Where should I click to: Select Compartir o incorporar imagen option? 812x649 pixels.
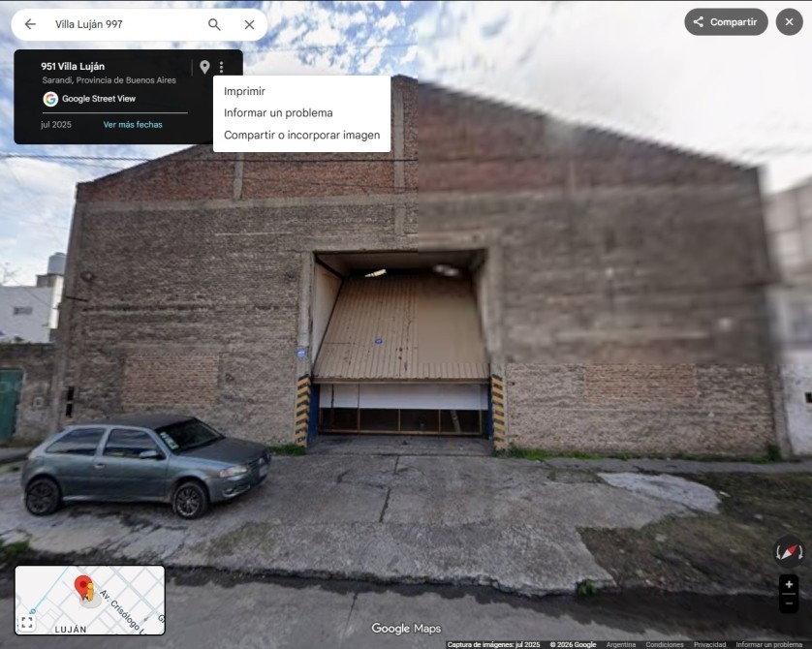[301, 135]
